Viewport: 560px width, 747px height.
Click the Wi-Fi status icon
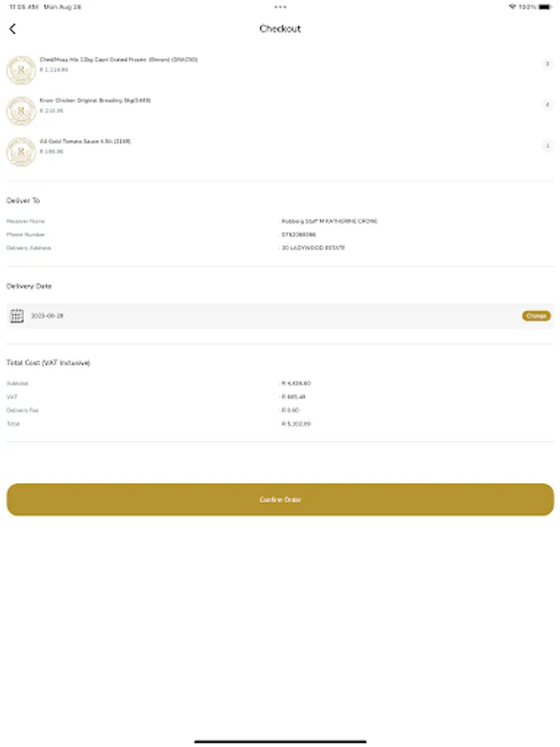[512, 7]
